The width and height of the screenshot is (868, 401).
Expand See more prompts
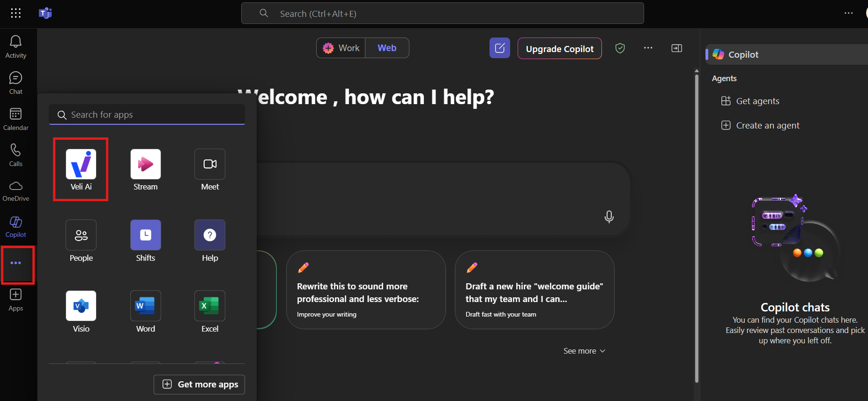pos(584,351)
